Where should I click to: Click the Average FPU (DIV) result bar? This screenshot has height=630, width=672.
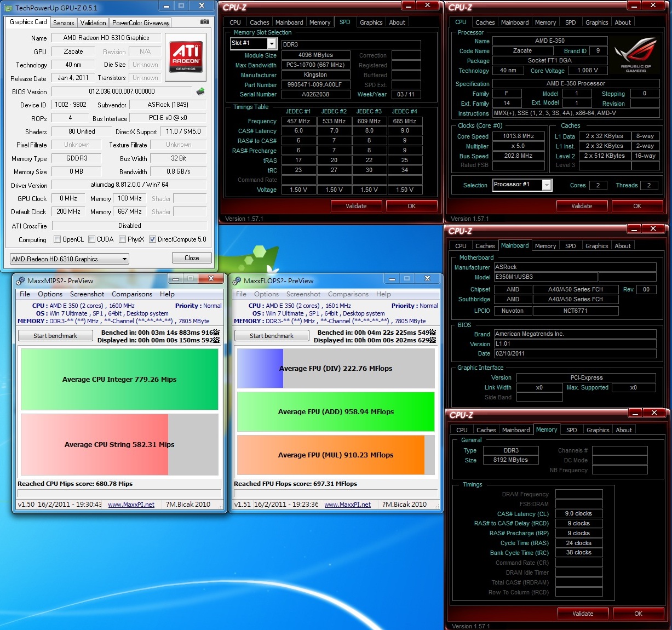pos(336,368)
